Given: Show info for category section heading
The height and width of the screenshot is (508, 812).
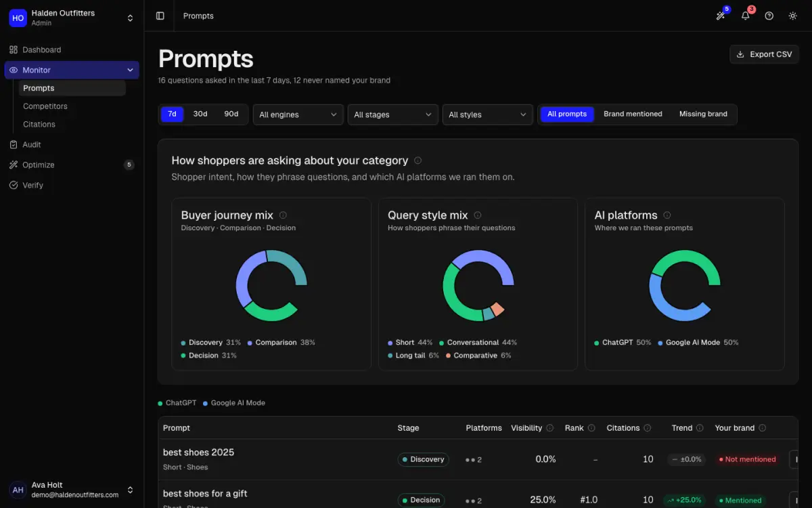Looking at the screenshot, I should click(x=418, y=161).
